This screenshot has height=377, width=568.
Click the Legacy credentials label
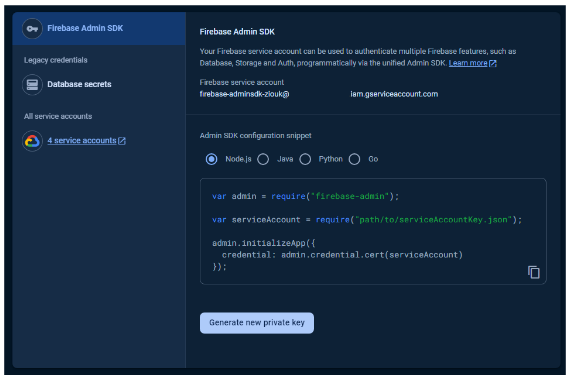pyautogui.click(x=56, y=60)
